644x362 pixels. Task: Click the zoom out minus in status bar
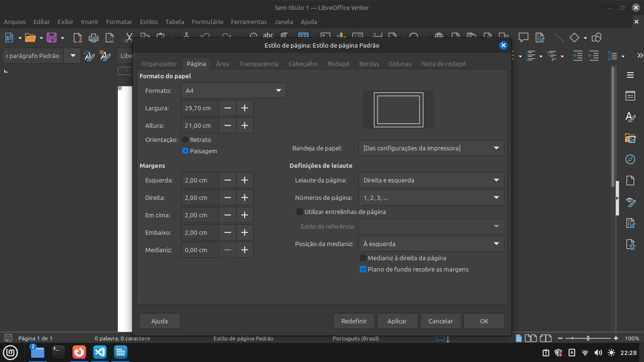pyautogui.click(x=560, y=338)
